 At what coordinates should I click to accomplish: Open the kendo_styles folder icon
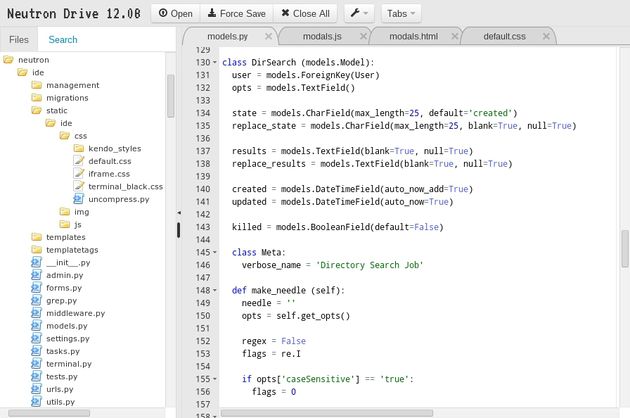(x=79, y=149)
